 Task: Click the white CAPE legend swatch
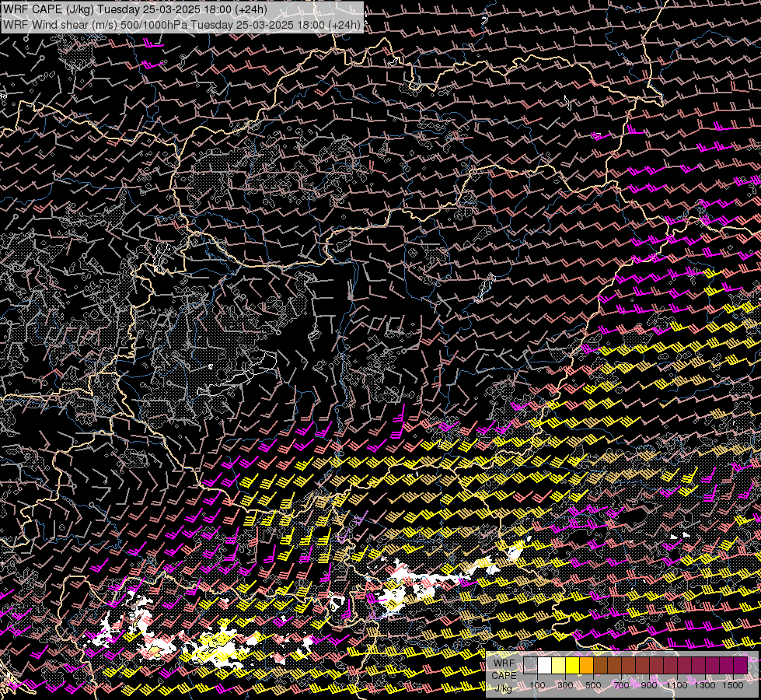tap(545, 666)
